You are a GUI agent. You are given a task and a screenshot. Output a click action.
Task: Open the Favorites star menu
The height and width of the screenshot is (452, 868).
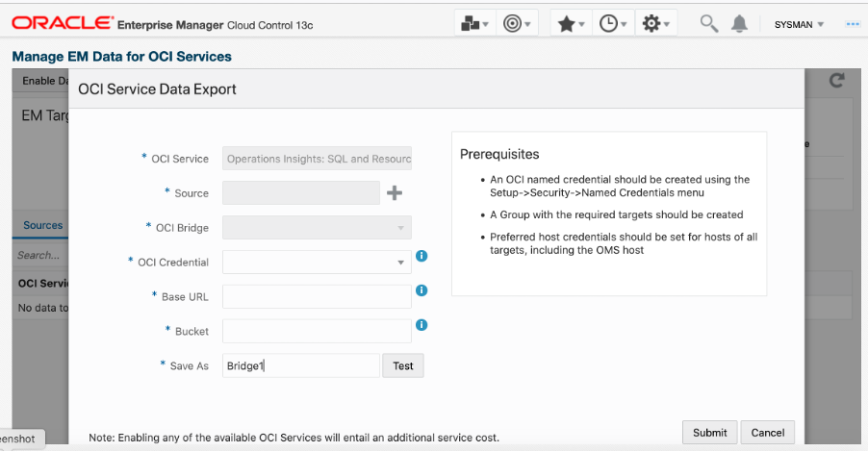(571, 24)
